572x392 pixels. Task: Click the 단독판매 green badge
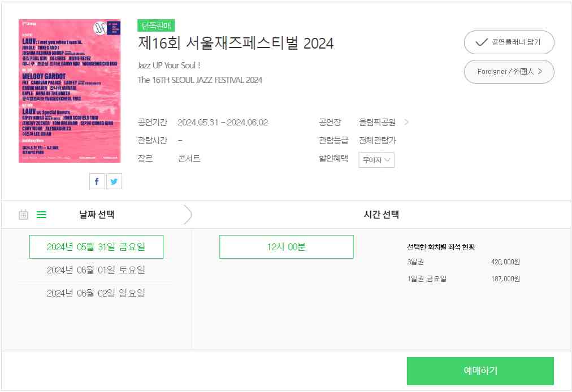[155, 25]
